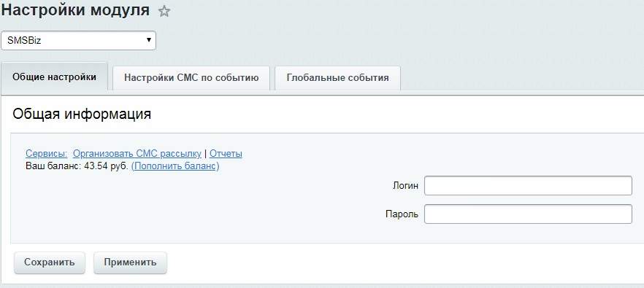Open the SMSBiz module dropdown

[78, 41]
